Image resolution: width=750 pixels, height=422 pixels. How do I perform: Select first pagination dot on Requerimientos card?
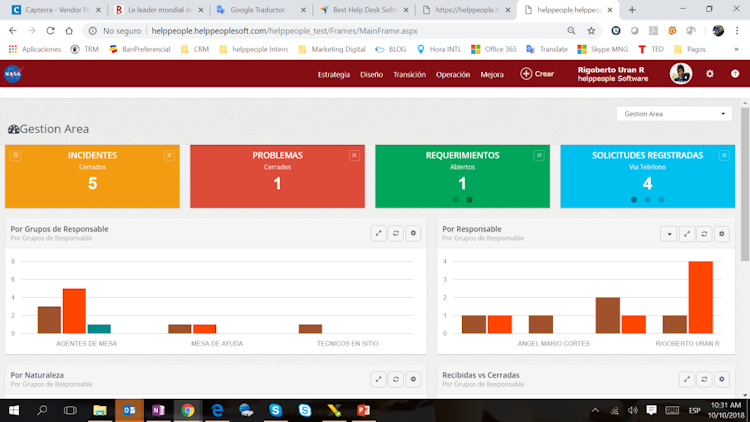click(x=456, y=200)
